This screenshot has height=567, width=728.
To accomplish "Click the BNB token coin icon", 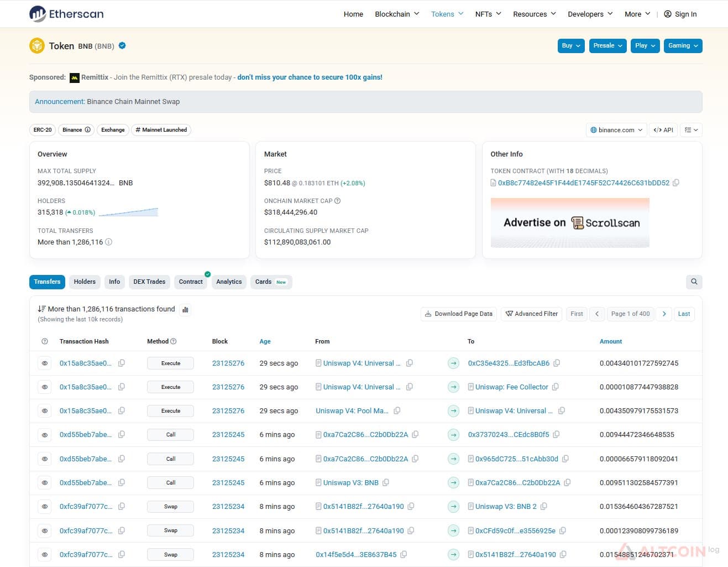I will [x=37, y=45].
